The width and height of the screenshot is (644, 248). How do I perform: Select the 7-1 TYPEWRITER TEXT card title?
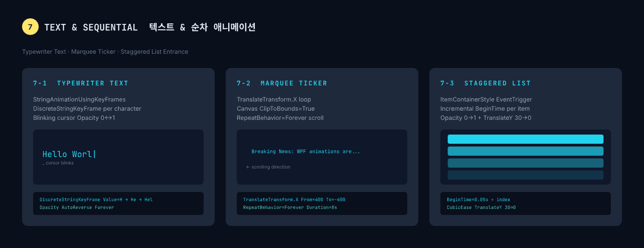80,84
